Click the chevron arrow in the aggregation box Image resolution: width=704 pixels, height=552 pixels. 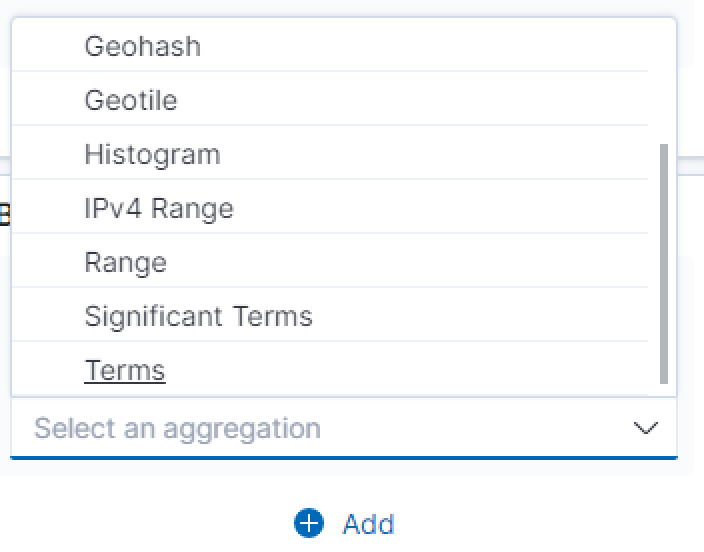click(x=646, y=429)
